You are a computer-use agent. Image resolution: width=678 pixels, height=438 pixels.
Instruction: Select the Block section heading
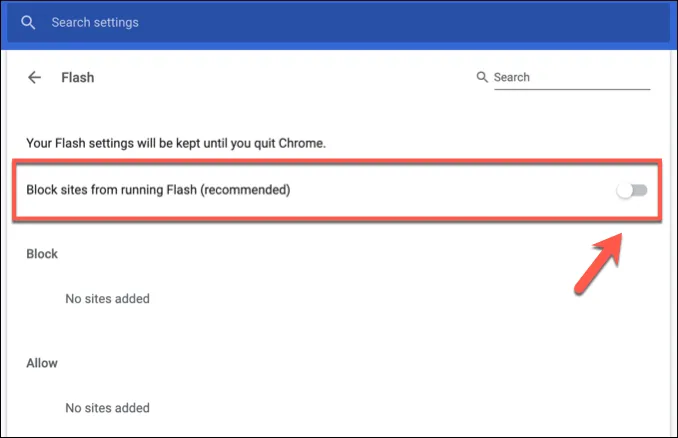coord(42,254)
